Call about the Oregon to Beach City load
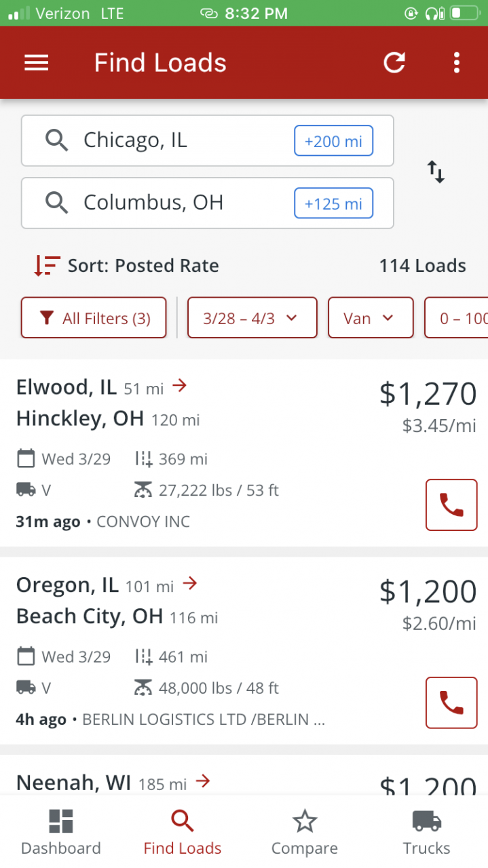This screenshot has width=488, height=868. tap(451, 703)
